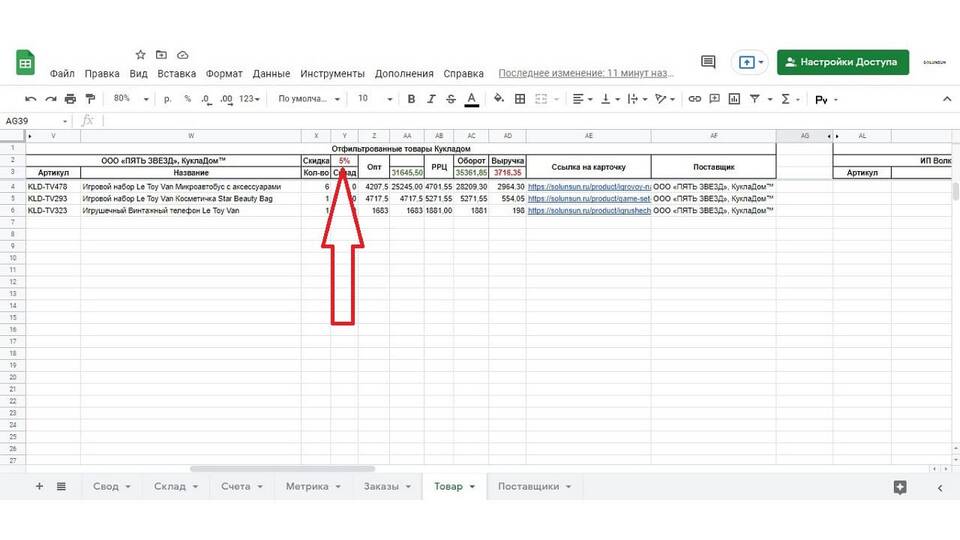Open the Последнее изменение history link
The image size is (960, 540).
(x=586, y=74)
